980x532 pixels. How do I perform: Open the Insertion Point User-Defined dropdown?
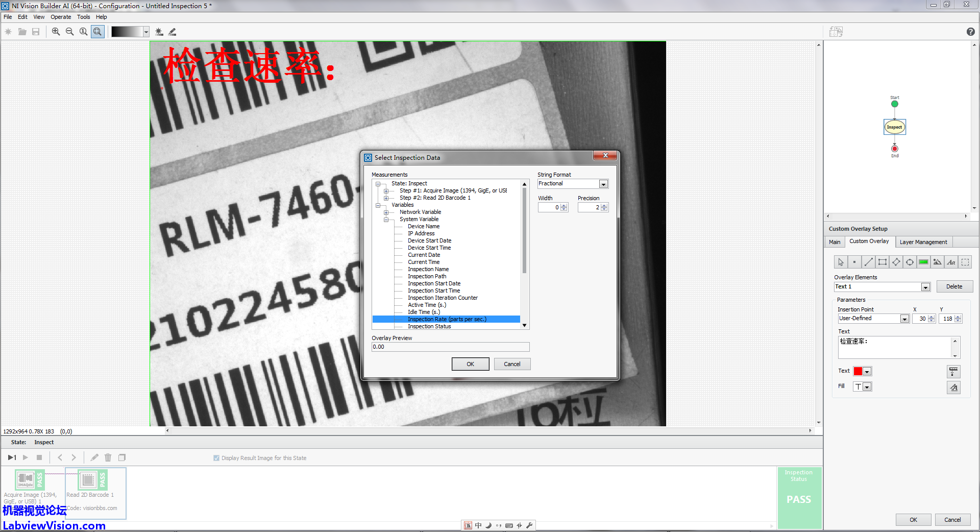coord(904,319)
